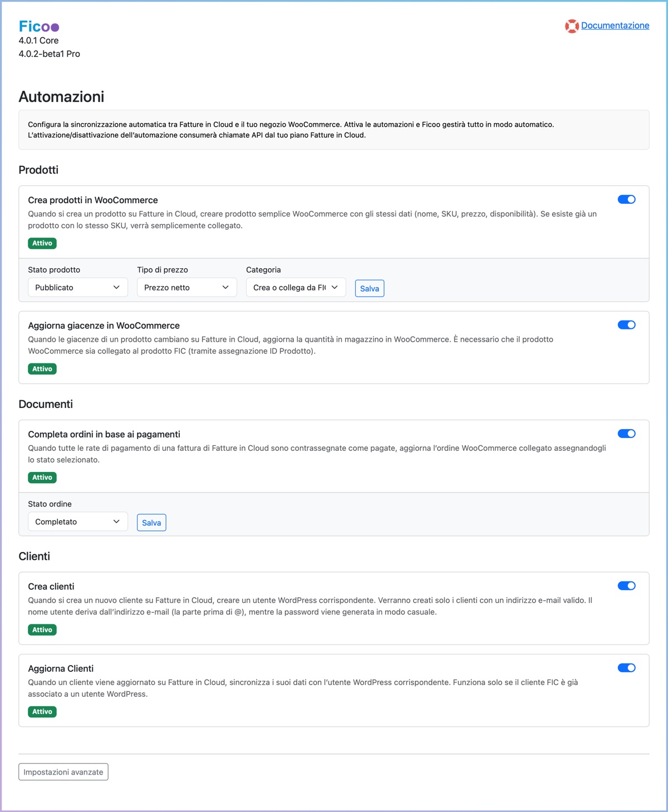
Task: Open the Tipo di prezzo dropdown
Action: tap(186, 287)
